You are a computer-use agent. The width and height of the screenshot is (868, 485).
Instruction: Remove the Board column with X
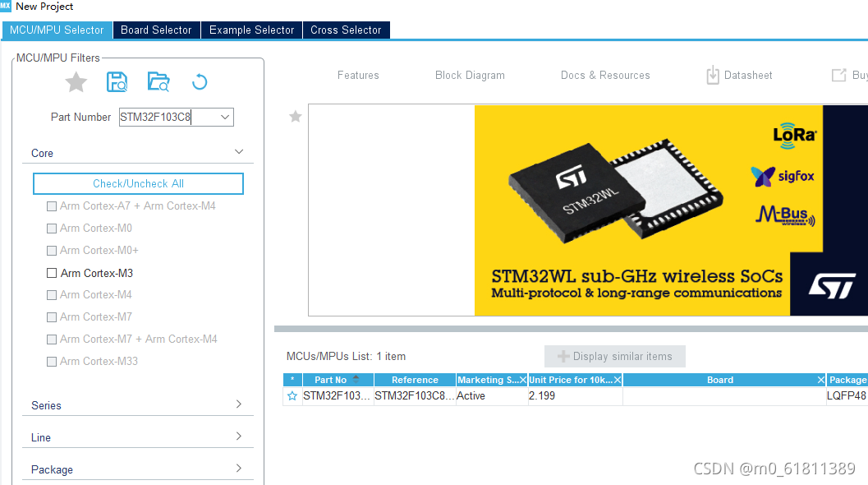(821, 380)
